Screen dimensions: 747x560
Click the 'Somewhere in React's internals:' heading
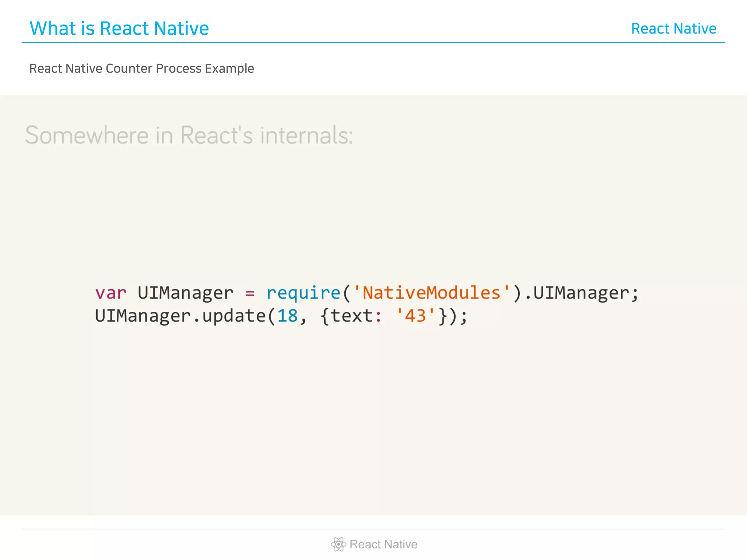pyautogui.click(x=189, y=135)
